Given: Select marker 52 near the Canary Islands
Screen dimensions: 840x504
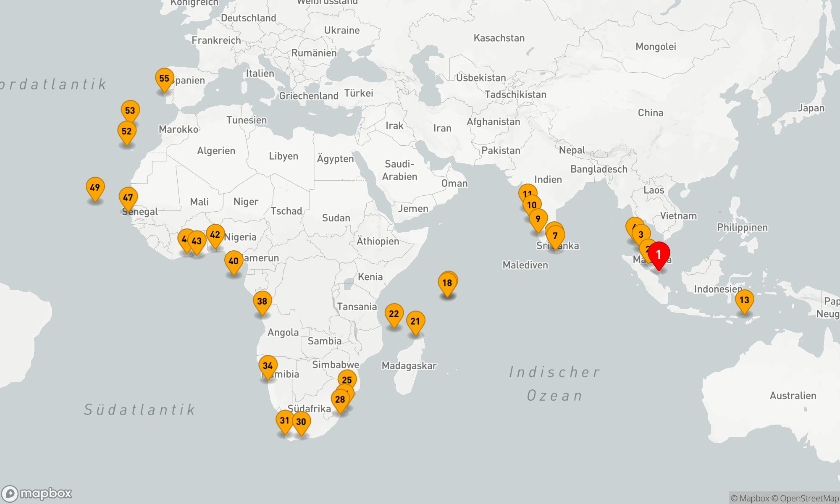Looking at the screenshot, I should [x=126, y=131].
